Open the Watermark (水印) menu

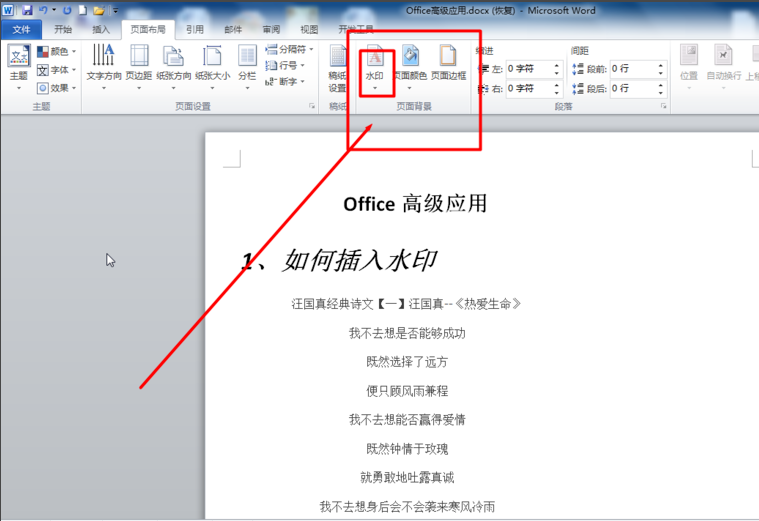(x=375, y=68)
